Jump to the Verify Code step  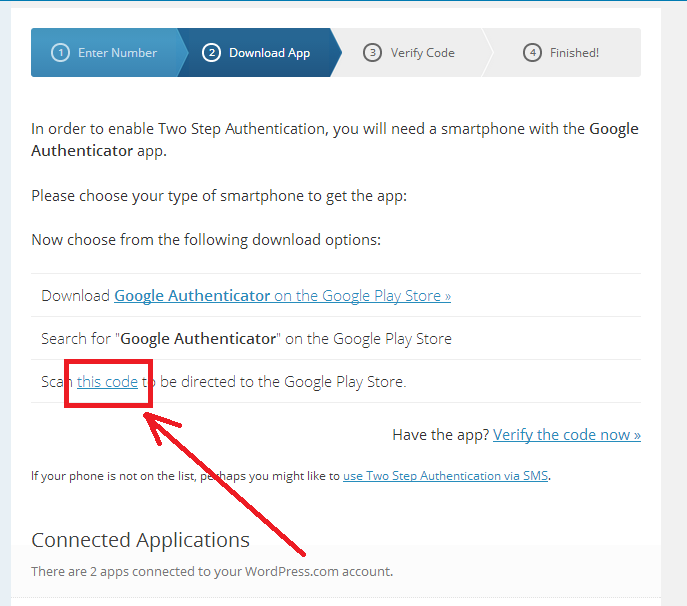pos(422,53)
